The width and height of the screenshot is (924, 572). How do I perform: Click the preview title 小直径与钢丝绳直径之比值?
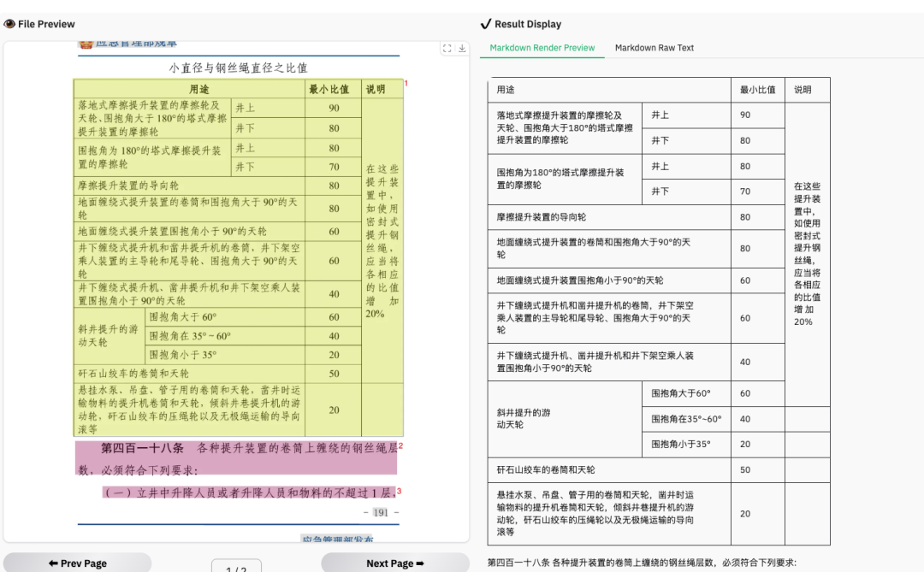coord(238,68)
